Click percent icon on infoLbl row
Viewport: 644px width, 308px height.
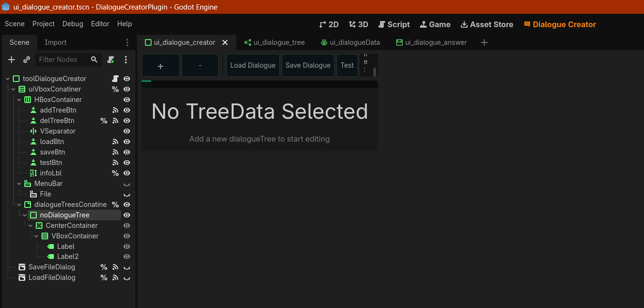point(115,173)
